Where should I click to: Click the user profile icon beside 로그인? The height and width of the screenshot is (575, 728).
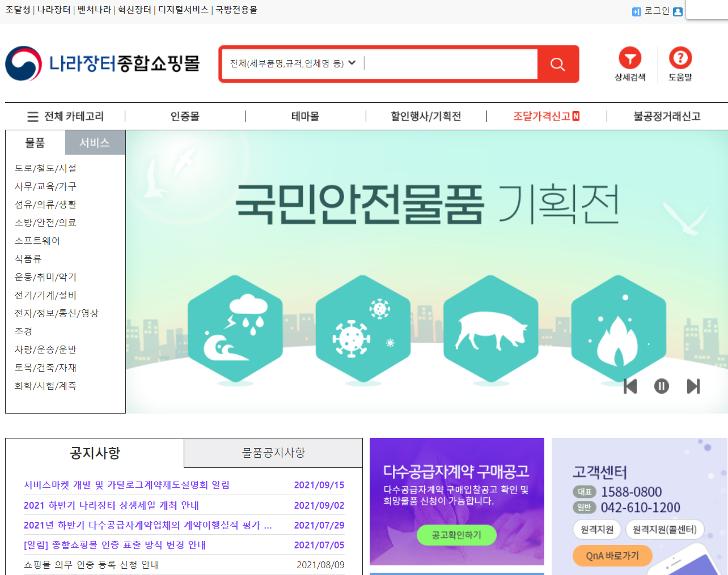pyautogui.click(x=678, y=11)
